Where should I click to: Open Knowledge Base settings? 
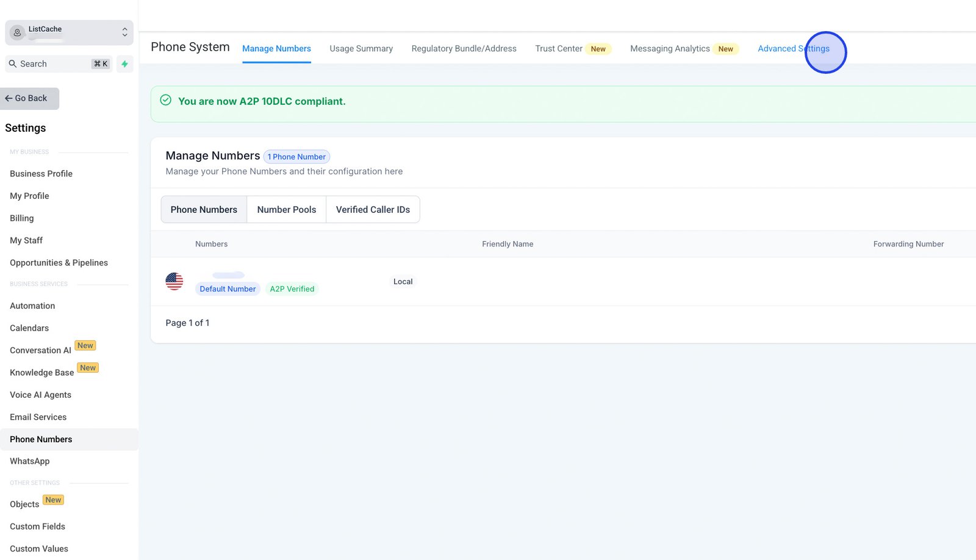[41, 373]
